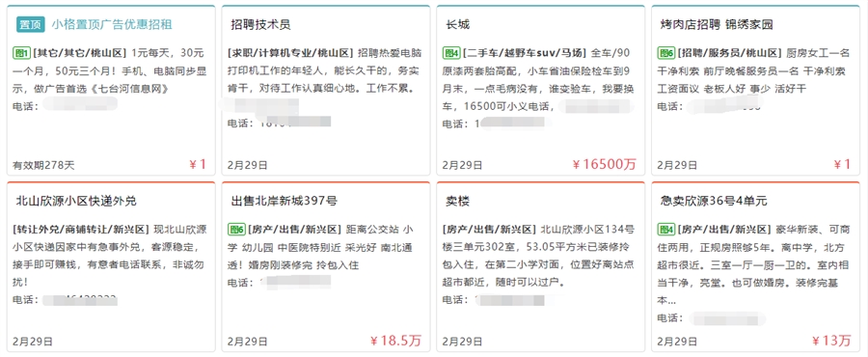868x357 pixels.
Task: Click 图4 image badge in 急卖欣源36号4单元 listing
Action: click(x=665, y=229)
